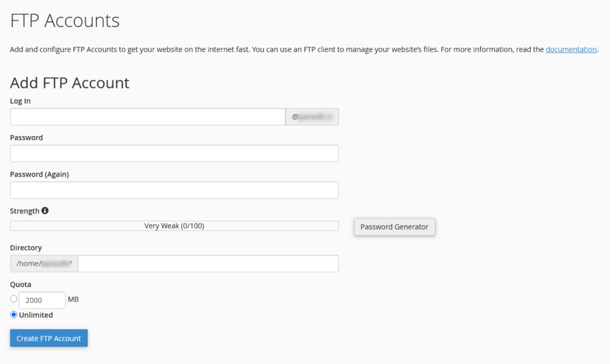Click the Directory field label
609x364 pixels.
[26, 247]
